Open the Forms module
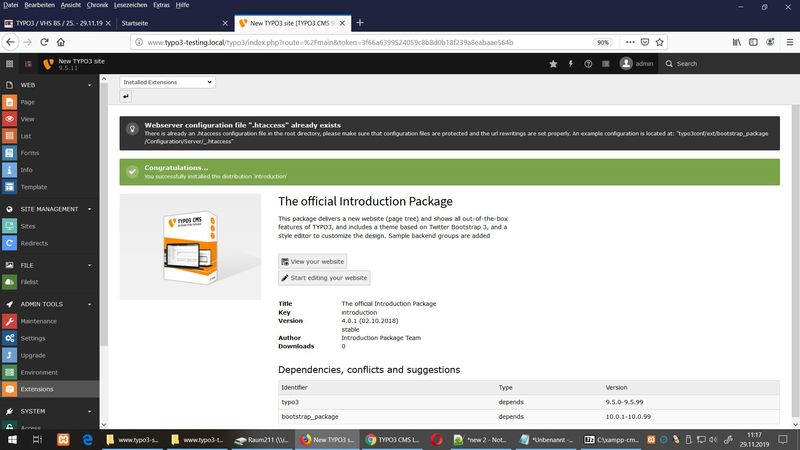The image size is (800, 450). pos(28,153)
